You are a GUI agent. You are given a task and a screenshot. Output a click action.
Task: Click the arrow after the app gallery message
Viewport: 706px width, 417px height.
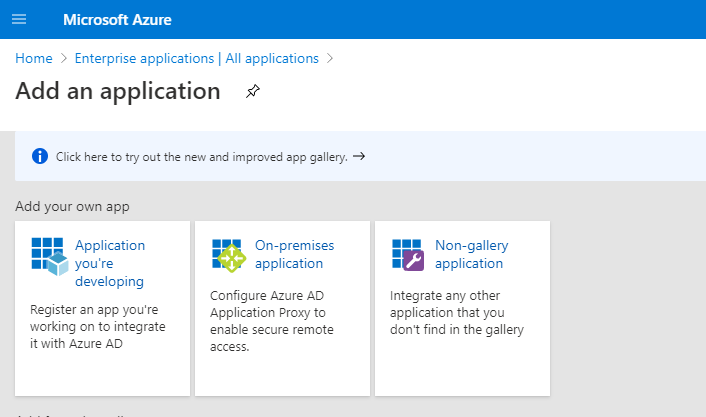click(359, 156)
